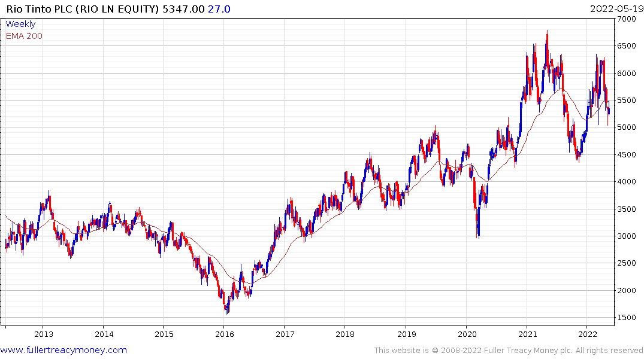
Task: Click the 2013 year label on axis
Action: tap(44, 334)
